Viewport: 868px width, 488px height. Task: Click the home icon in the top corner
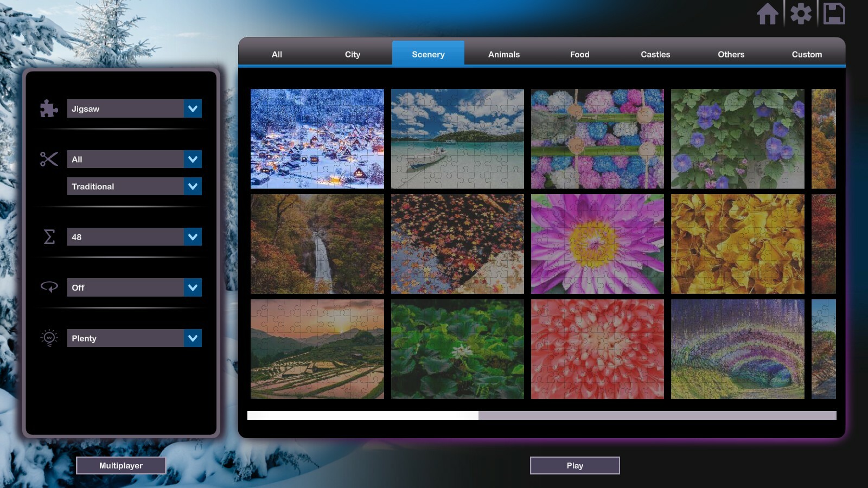(x=769, y=15)
